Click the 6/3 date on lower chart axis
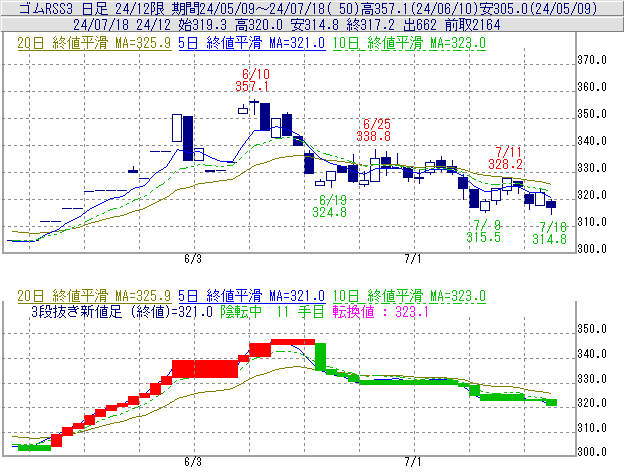624x475 pixels. point(193,462)
